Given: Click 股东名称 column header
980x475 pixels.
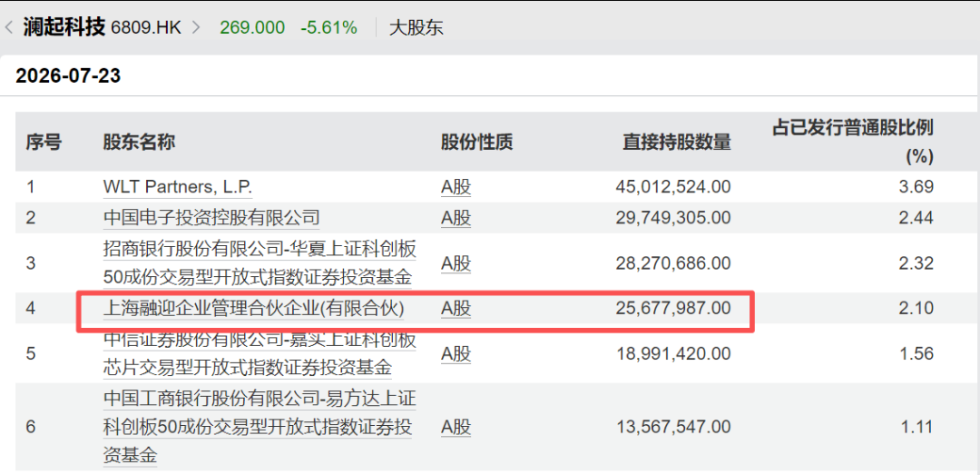Looking at the screenshot, I should [139, 143].
